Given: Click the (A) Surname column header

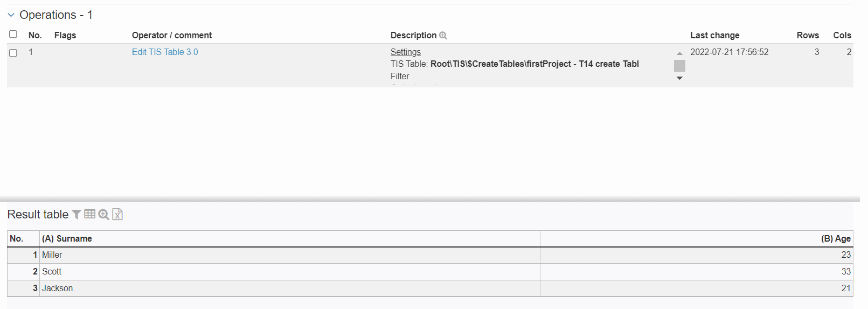Looking at the screenshot, I should click(x=67, y=239).
